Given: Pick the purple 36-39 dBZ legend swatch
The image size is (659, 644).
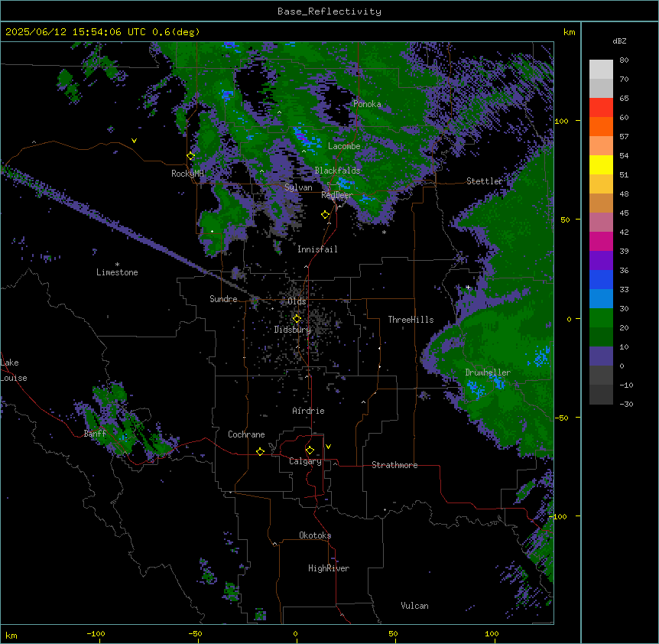Looking at the screenshot, I should (x=601, y=261).
